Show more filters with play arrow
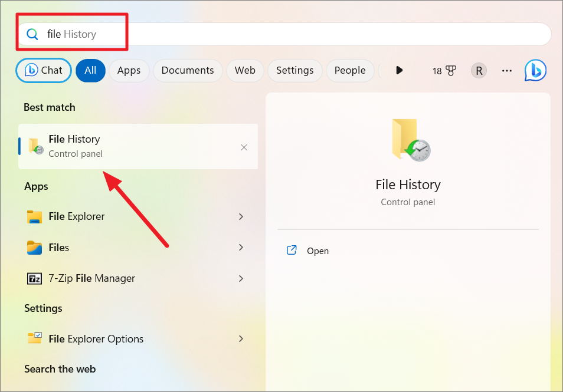The image size is (563, 392). point(400,70)
